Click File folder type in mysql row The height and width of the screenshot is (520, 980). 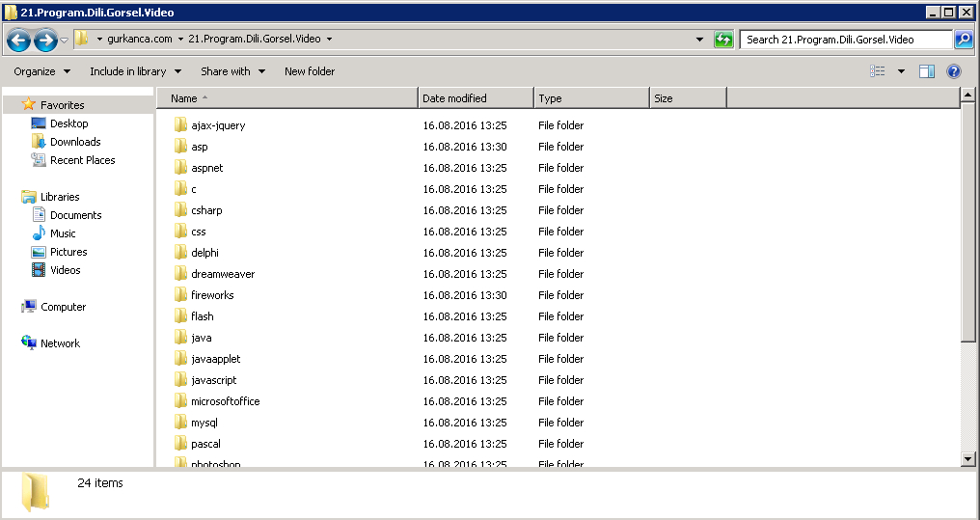560,423
